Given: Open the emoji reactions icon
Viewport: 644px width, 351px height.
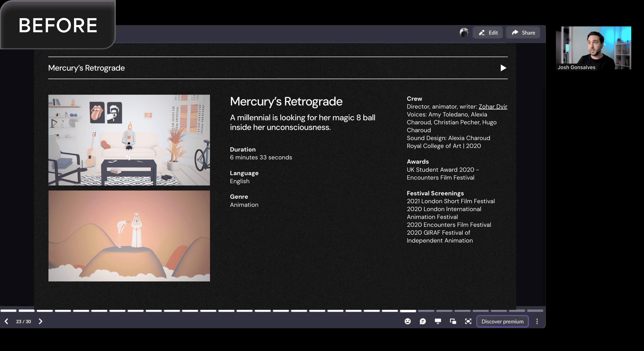Looking at the screenshot, I should [407, 321].
